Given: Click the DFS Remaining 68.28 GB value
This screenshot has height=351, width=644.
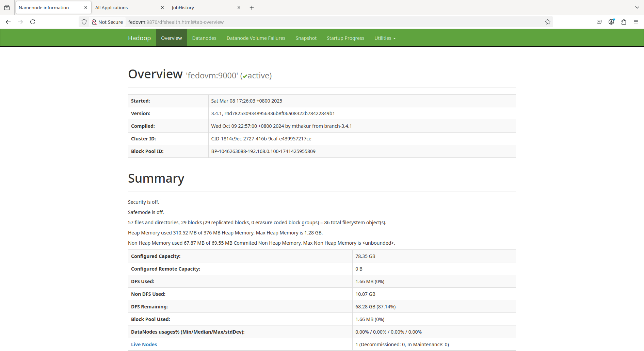Looking at the screenshot, I should point(375,307).
